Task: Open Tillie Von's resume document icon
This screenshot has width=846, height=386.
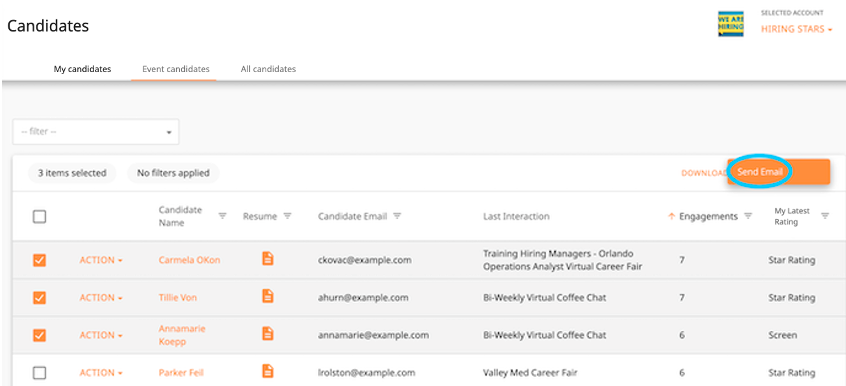Action: [268, 296]
